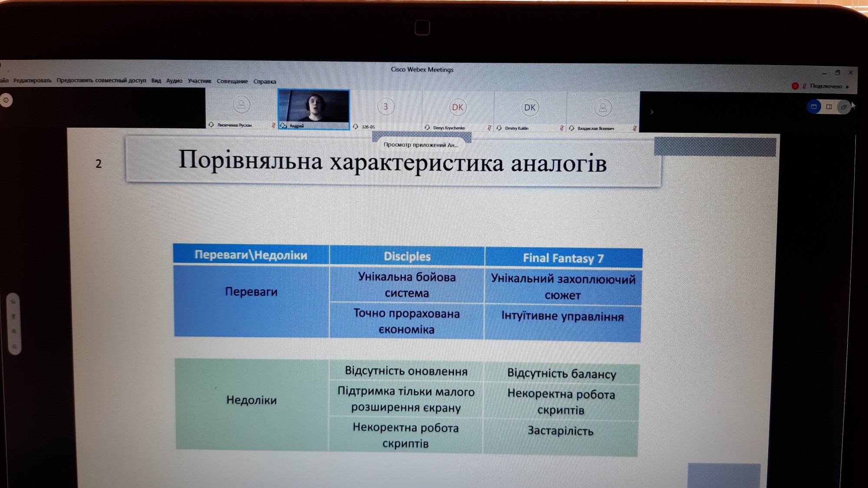
Task: Show next participants with right chevron
Action: 651,112
